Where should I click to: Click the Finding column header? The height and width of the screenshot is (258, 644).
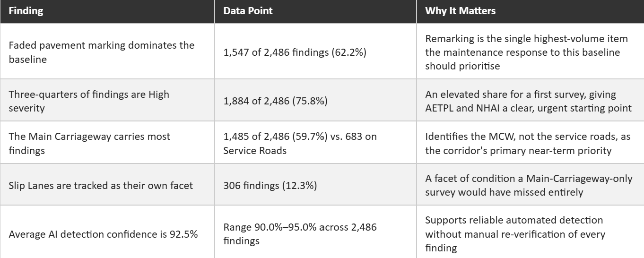(107, 11)
